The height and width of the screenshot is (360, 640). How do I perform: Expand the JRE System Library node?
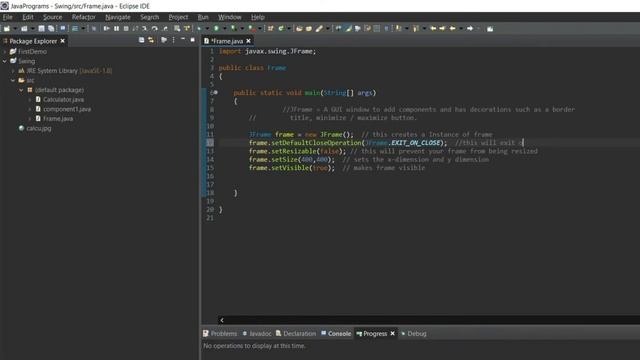click(13, 71)
